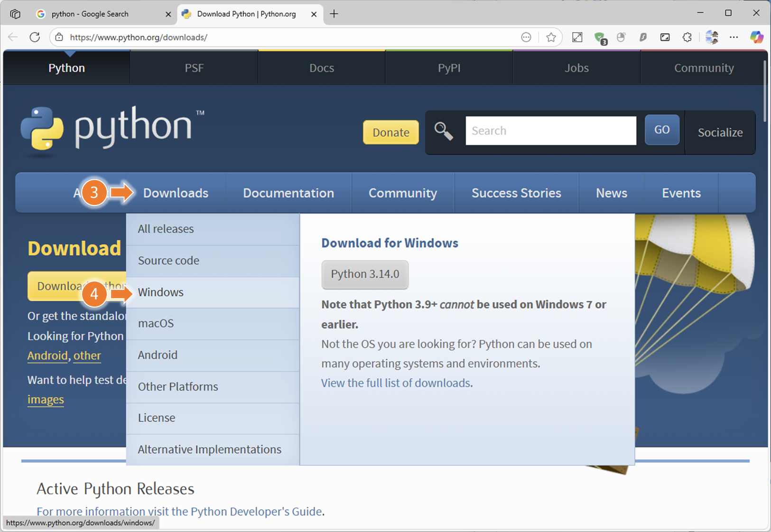This screenshot has width=771, height=532.
Task: Open the Community main menu item
Action: coord(403,193)
